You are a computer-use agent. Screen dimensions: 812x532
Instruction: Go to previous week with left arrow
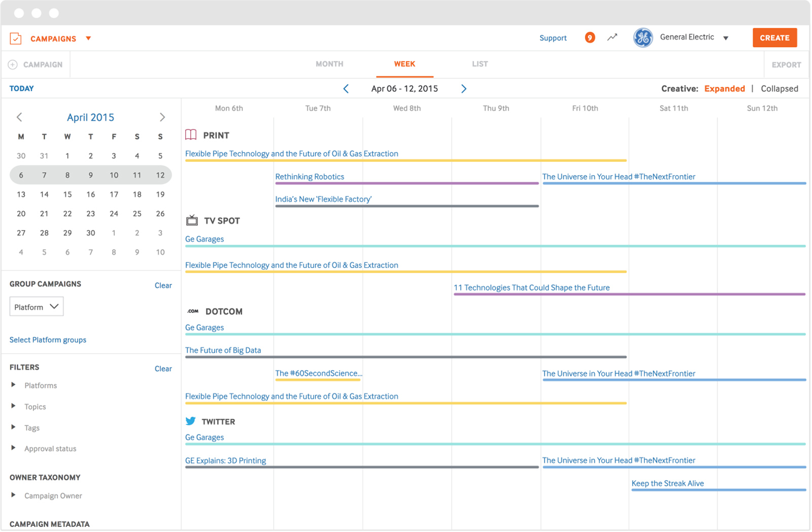point(346,89)
